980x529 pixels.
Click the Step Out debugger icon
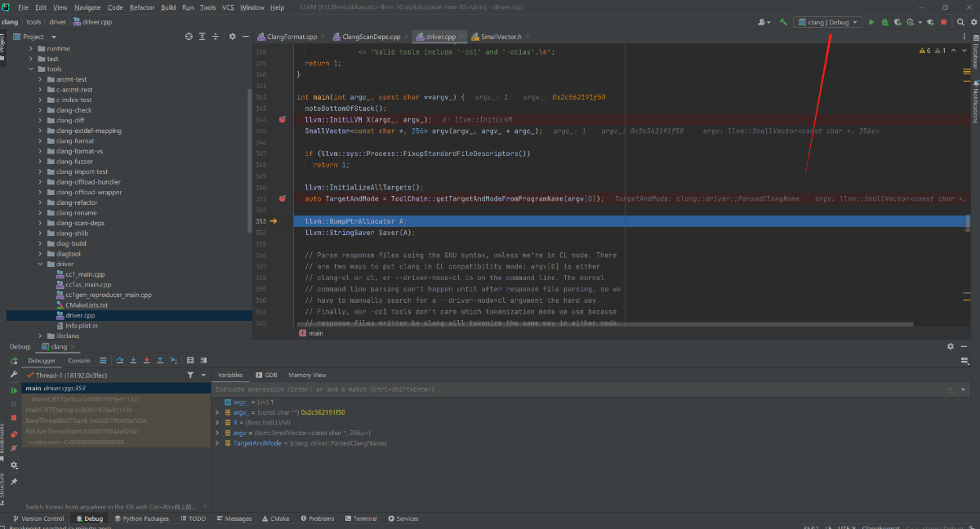[159, 360]
